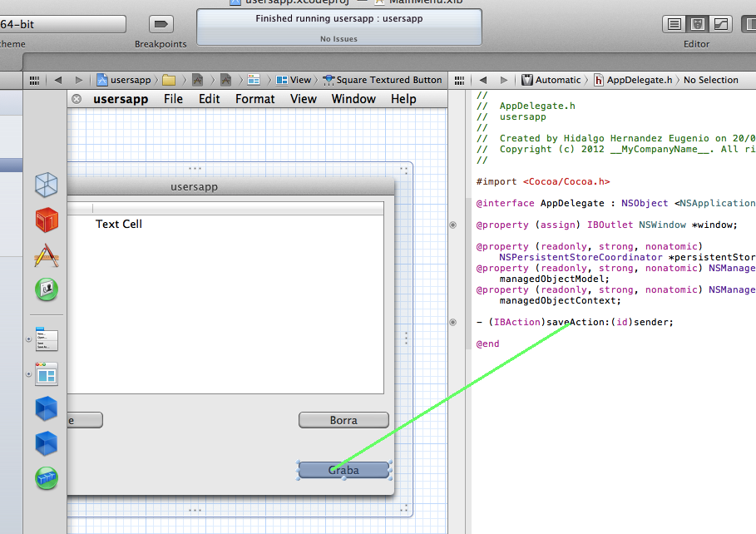Open the related items clock icon
The image size is (756, 534).
33,80
